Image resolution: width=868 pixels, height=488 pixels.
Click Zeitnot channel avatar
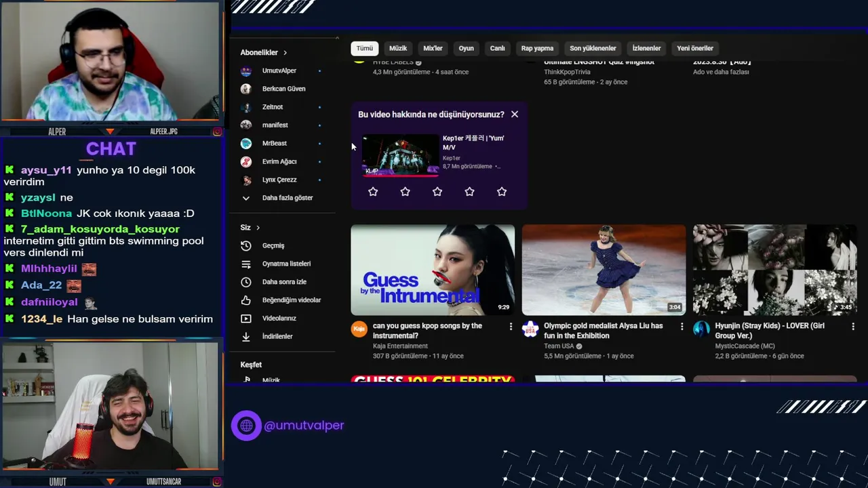[246, 107]
